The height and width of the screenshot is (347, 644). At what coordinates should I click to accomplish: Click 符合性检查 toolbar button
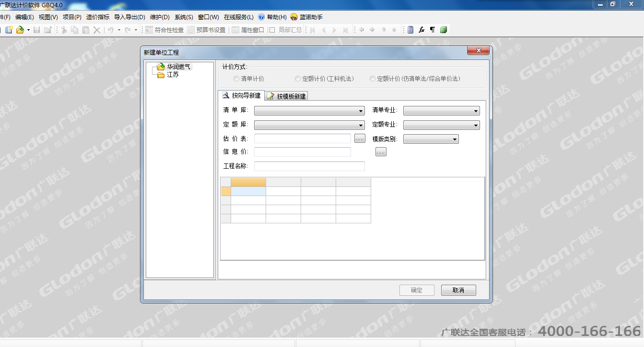(x=164, y=30)
